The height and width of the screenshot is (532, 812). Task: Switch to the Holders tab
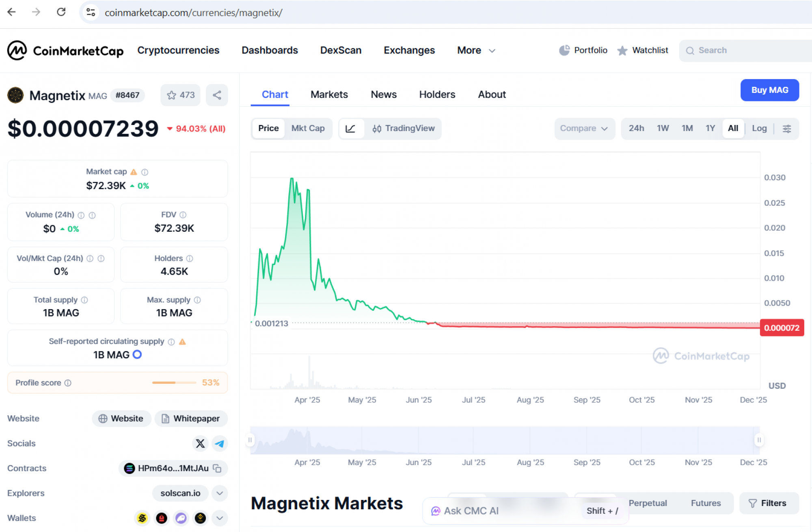coord(437,94)
